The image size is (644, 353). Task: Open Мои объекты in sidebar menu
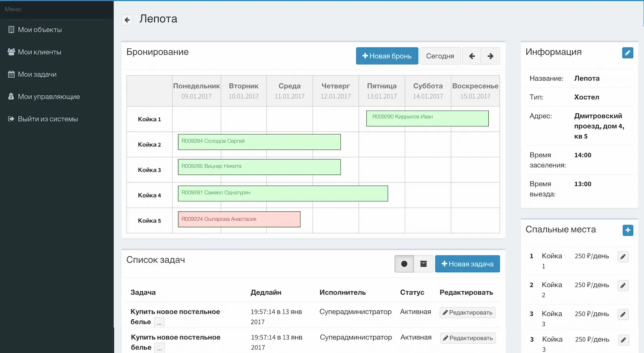click(40, 30)
